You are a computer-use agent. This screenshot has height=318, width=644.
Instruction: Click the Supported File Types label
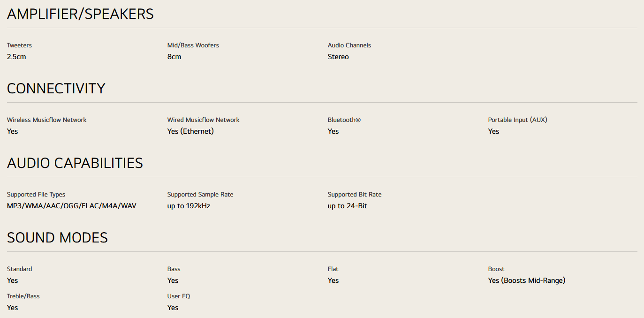[x=36, y=195]
